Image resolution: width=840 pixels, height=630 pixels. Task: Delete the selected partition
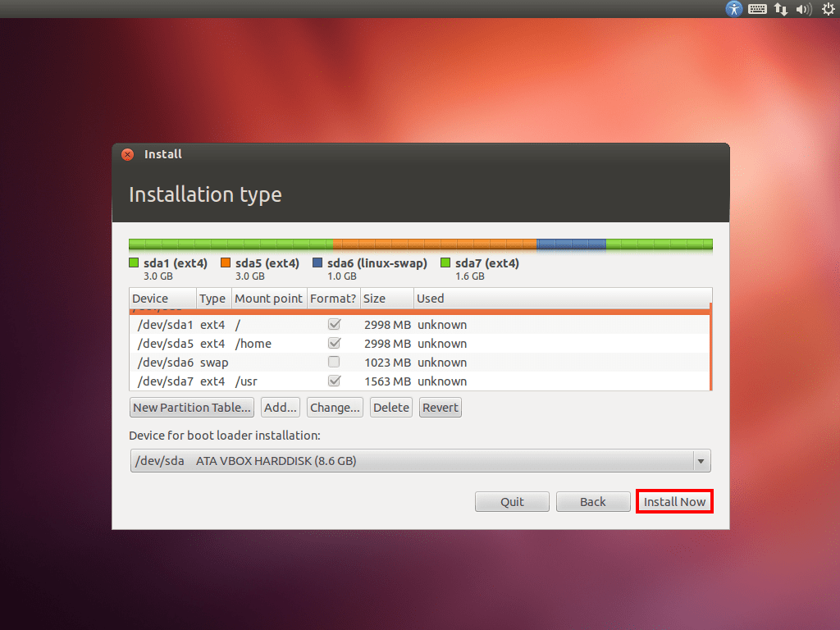coord(390,407)
